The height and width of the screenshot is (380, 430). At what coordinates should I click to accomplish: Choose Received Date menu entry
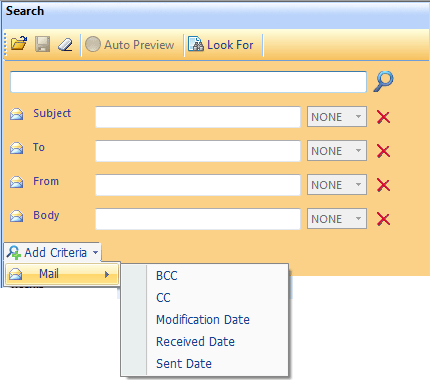pos(195,342)
